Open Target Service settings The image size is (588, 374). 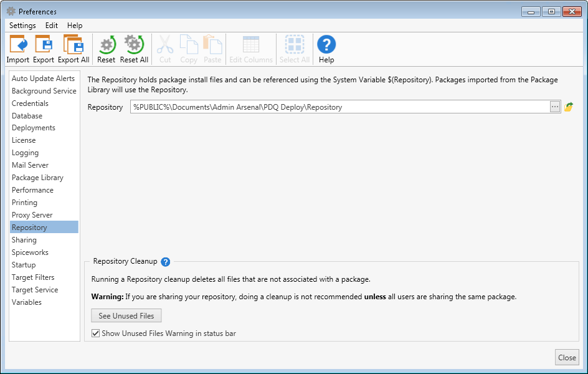click(x=44, y=290)
